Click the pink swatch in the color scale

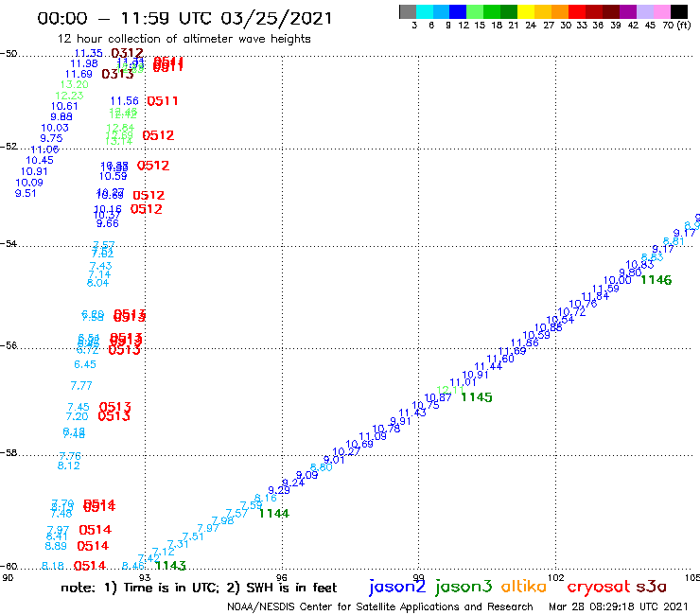[661, 11]
